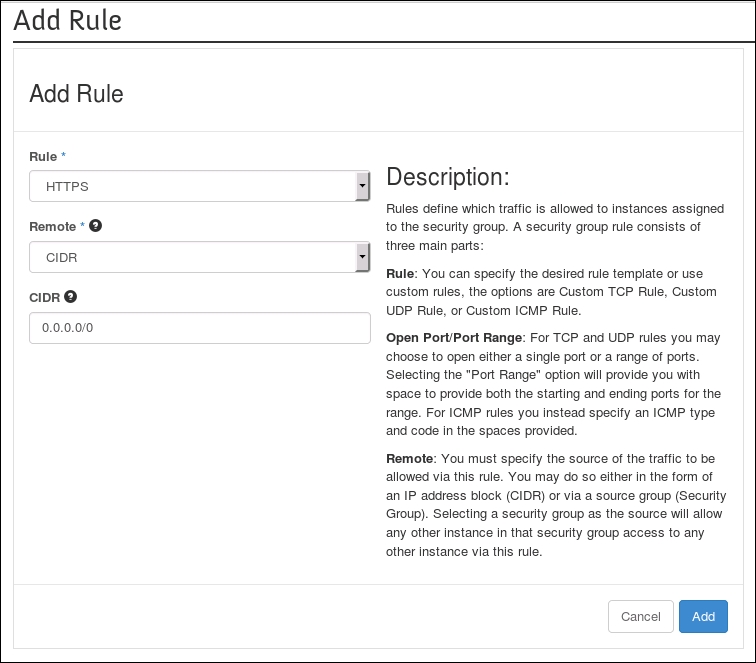Click the Rule field label
Viewport: 756px width, 663px height.
(43, 156)
